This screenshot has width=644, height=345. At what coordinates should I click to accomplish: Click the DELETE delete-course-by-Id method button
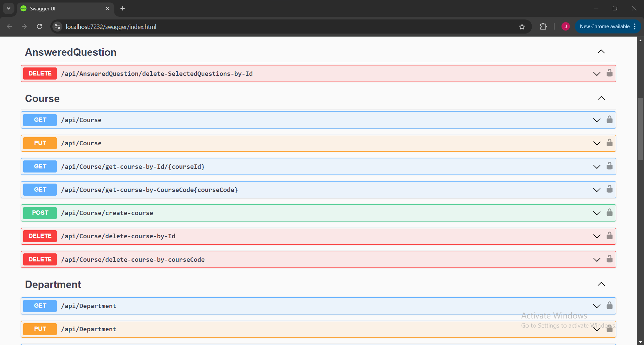(40, 236)
